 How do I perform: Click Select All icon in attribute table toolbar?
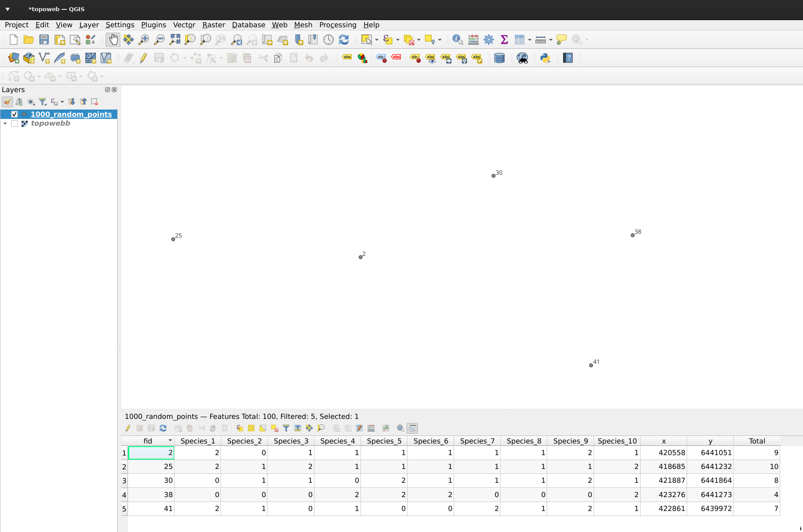point(251,428)
